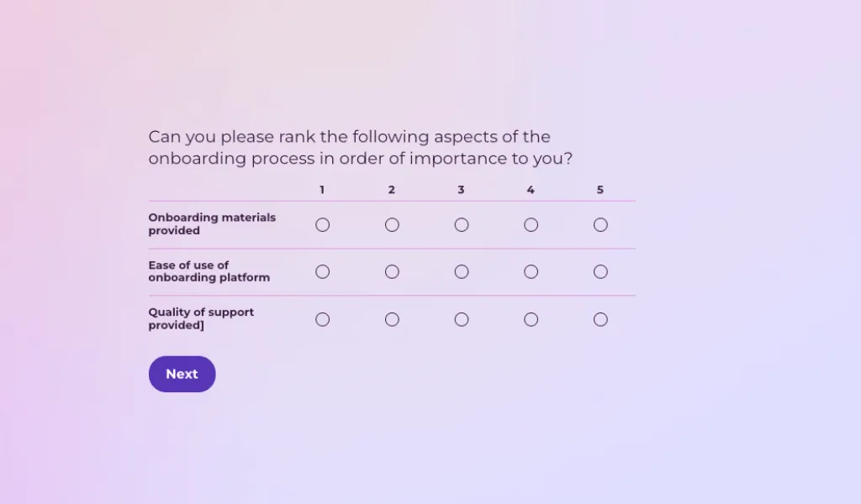Choose 3 for Quality of support provided

coord(462,319)
